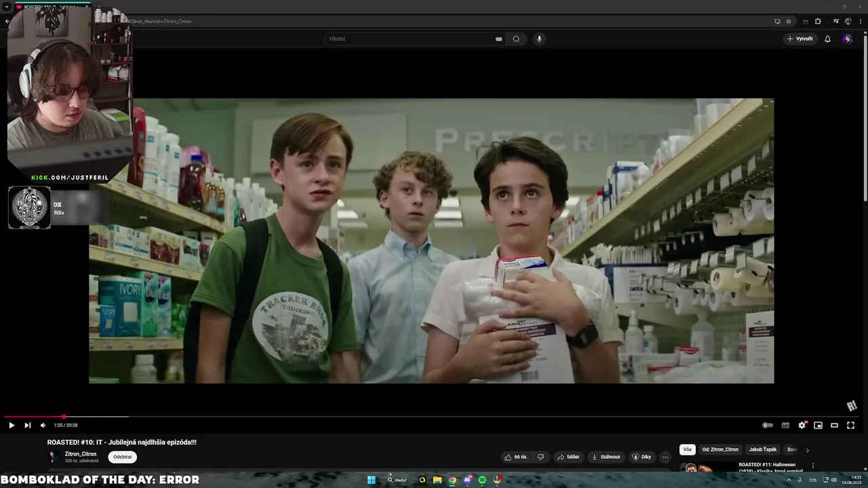Viewport: 868px width, 488px height.
Task: Open tab search dropdown arrow
Action: click(6, 7)
